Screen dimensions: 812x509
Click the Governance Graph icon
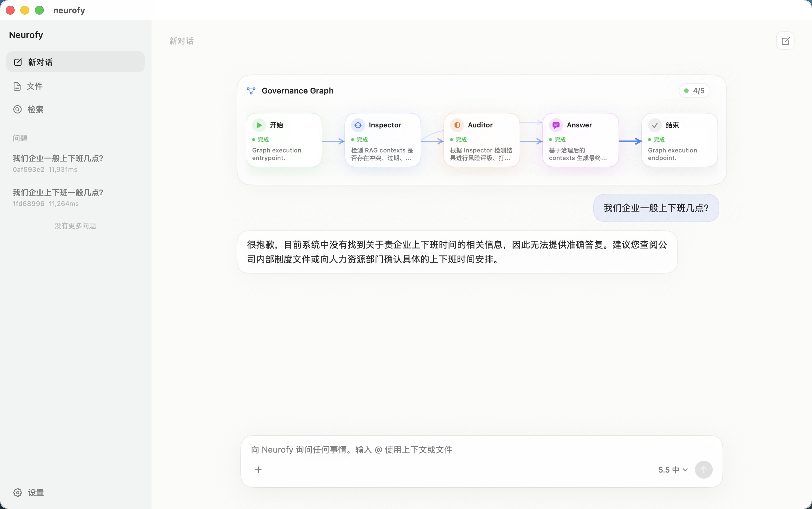tap(251, 91)
